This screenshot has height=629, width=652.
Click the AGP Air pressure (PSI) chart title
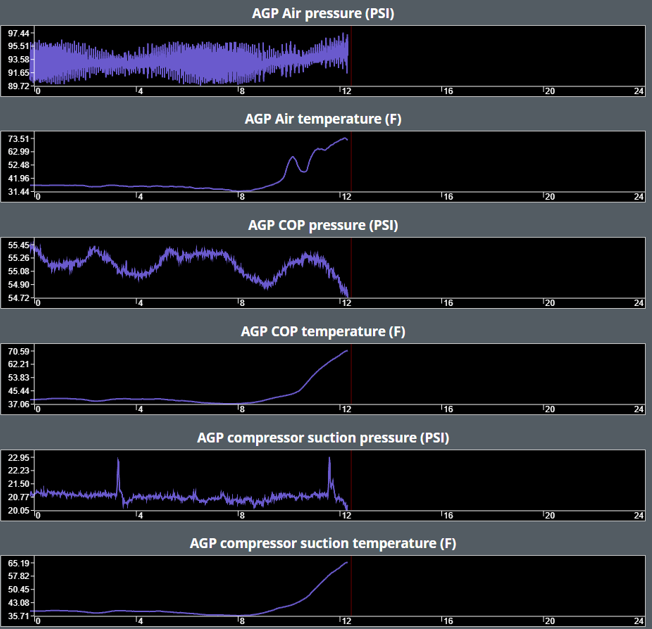pyautogui.click(x=325, y=13)
